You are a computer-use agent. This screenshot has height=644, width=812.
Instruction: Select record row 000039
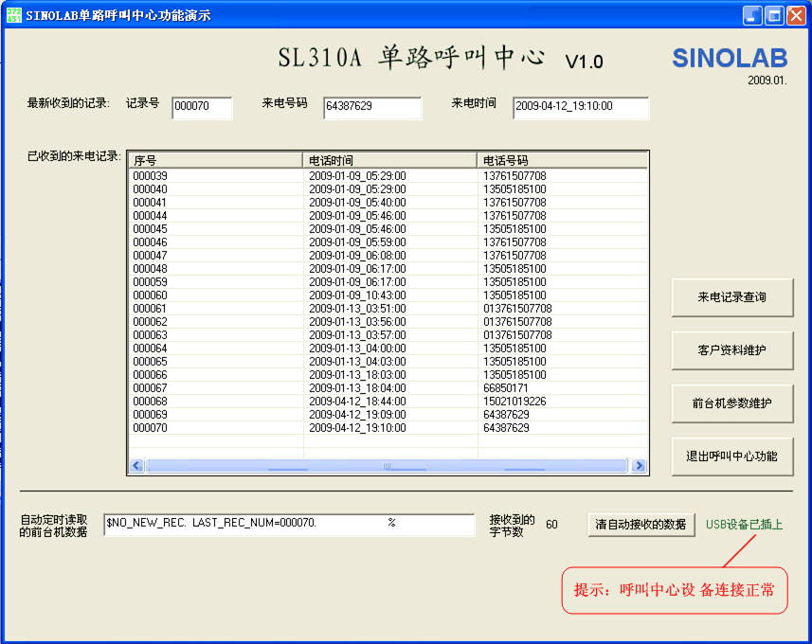pos(388,176)
